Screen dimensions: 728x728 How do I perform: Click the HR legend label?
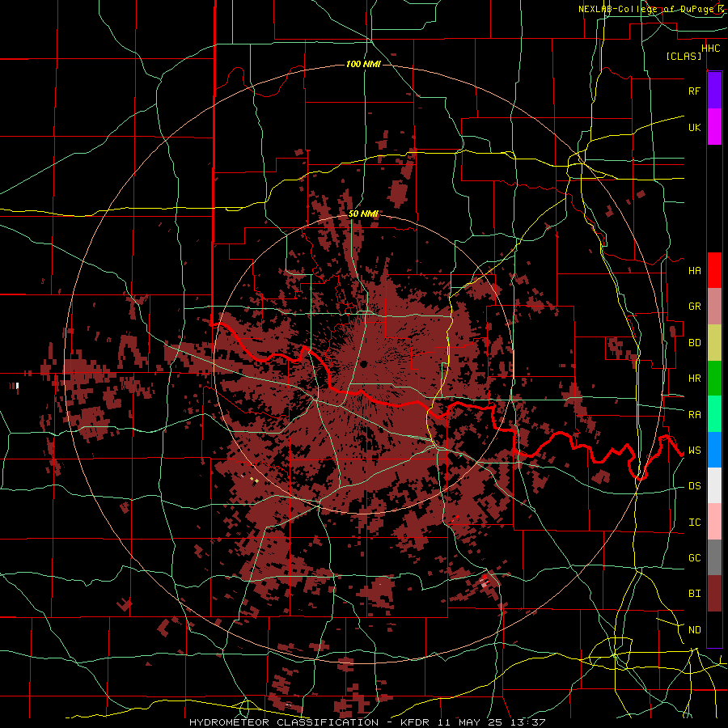tap(694, 379)
